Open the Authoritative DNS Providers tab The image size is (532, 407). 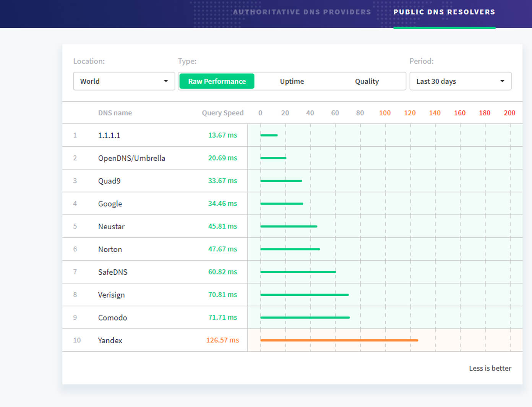(302, 12)
